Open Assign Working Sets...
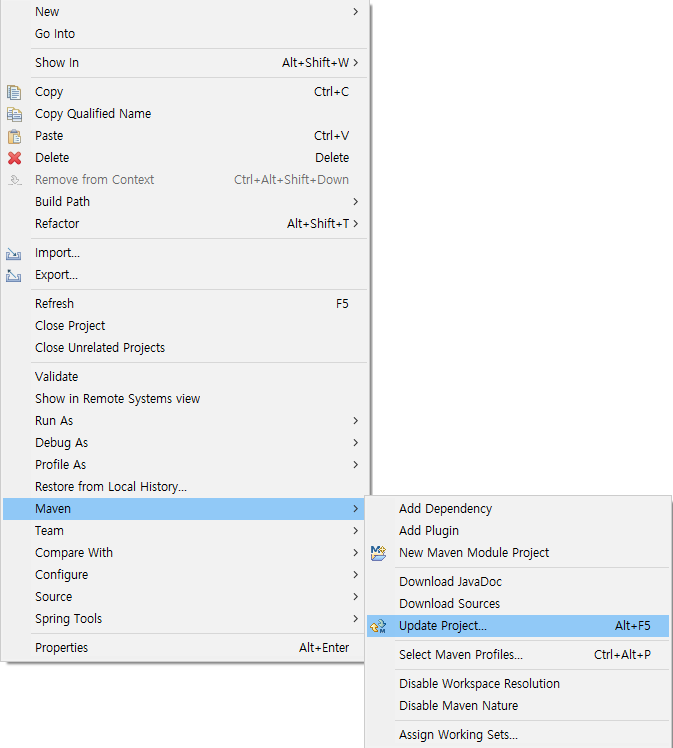Viewport: 673px width, 748px height. click(518, 735)
